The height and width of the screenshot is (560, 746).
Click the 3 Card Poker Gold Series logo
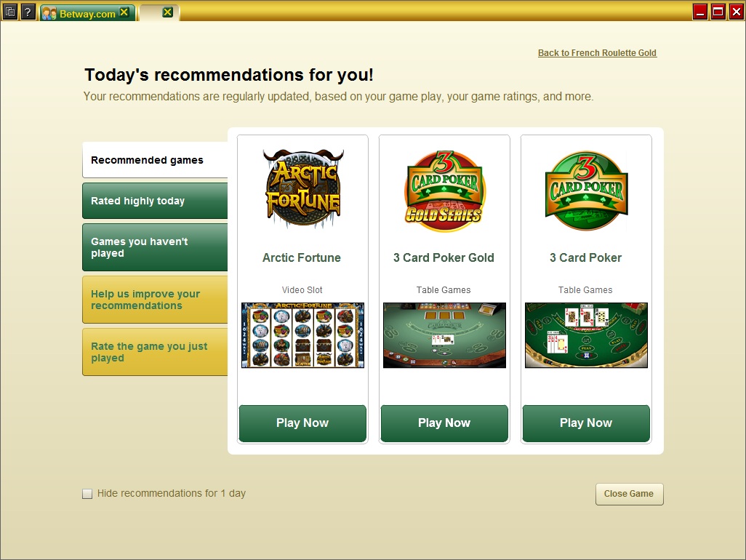tap(444, 191)
